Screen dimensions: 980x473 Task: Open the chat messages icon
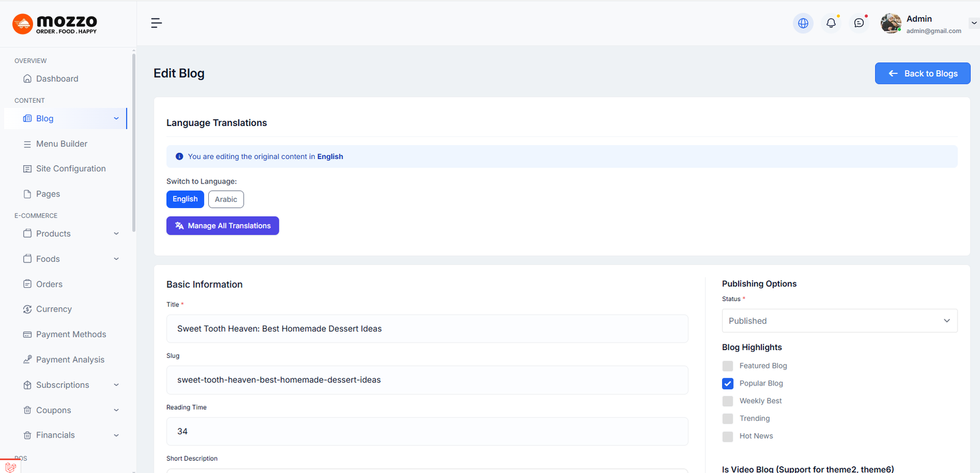[x=859, y=23]
